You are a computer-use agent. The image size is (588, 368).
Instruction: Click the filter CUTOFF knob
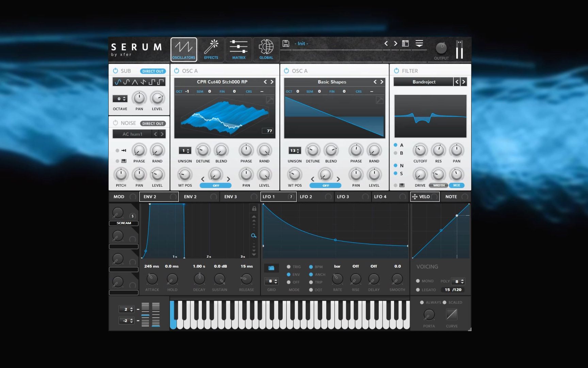pos(420,150)
